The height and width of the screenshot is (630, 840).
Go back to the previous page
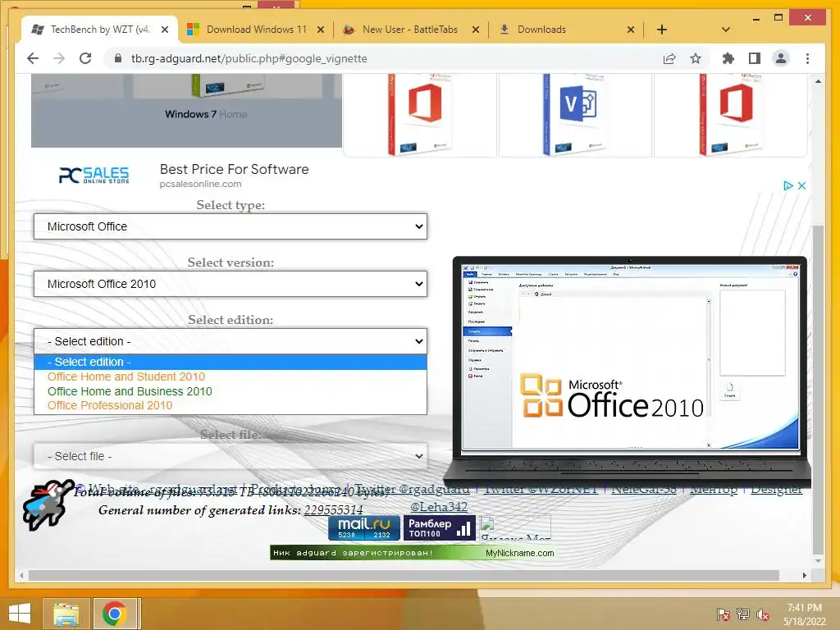(33, 58)
